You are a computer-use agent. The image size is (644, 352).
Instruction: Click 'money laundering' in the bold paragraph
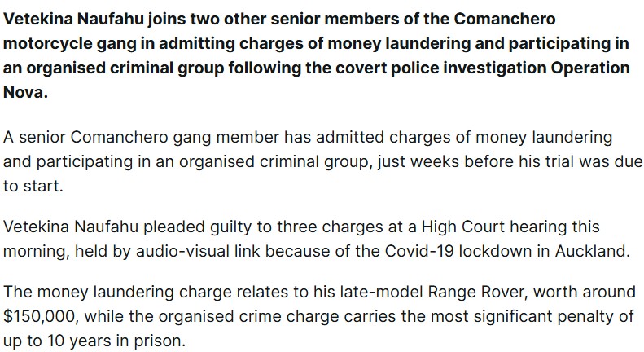399,43
